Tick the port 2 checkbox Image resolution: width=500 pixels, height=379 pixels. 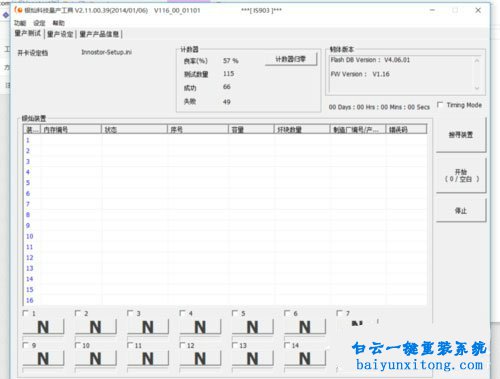[x=78, y=313]
